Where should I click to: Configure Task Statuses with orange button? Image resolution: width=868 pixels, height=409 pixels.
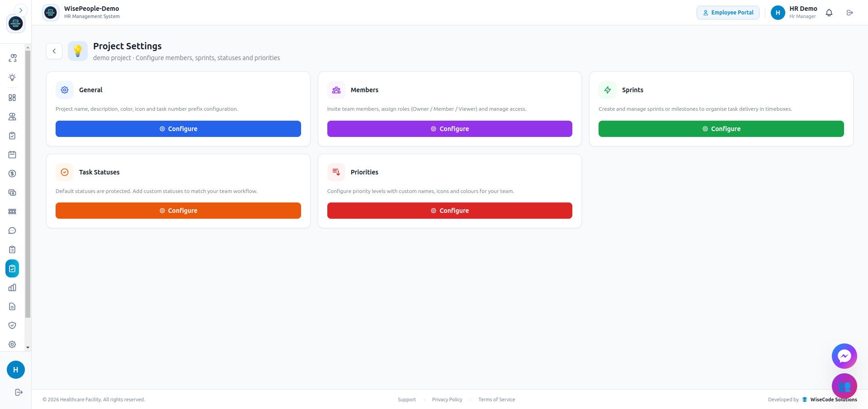coord(178,211)
